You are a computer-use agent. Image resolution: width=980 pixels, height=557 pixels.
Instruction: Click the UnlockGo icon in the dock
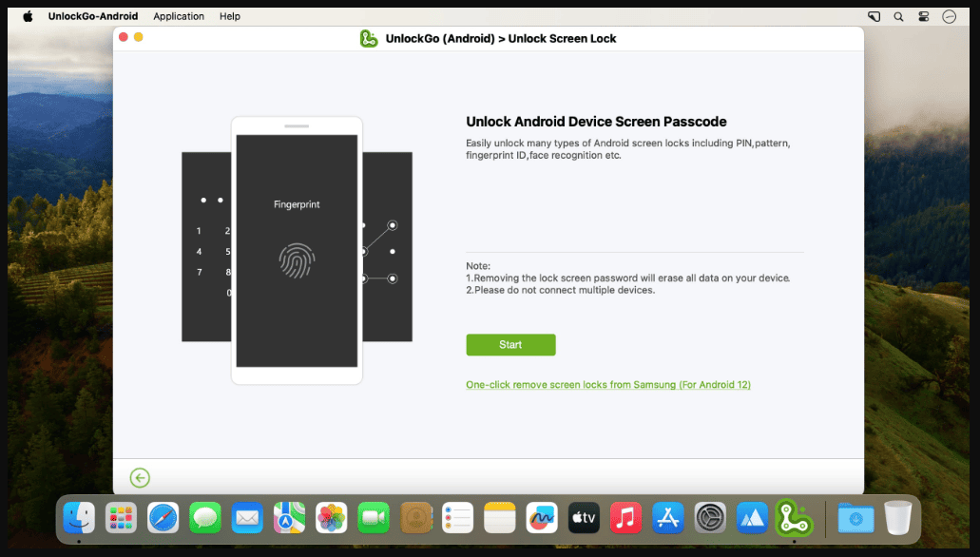click(795, 518)
